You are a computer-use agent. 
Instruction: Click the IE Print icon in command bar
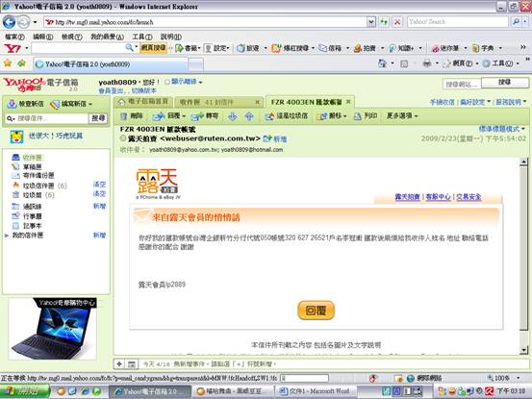pyautogui.click(x=427, y=63)
